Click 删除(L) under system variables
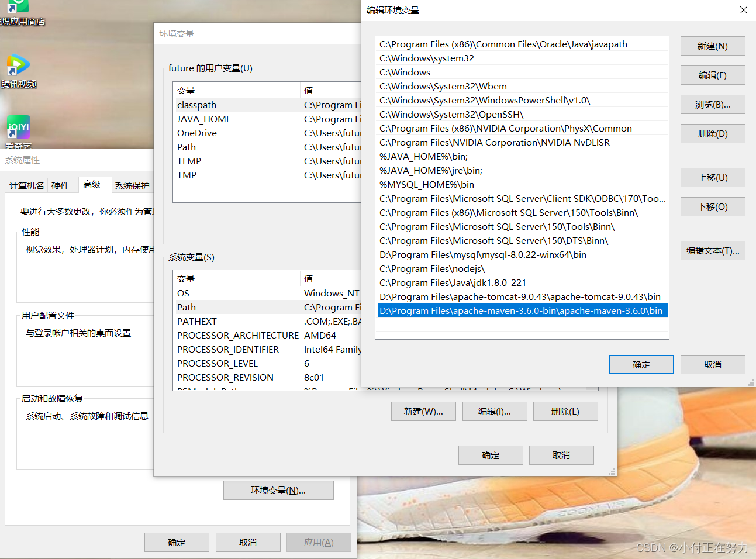The image size is (756, 559). coord(565,412)
